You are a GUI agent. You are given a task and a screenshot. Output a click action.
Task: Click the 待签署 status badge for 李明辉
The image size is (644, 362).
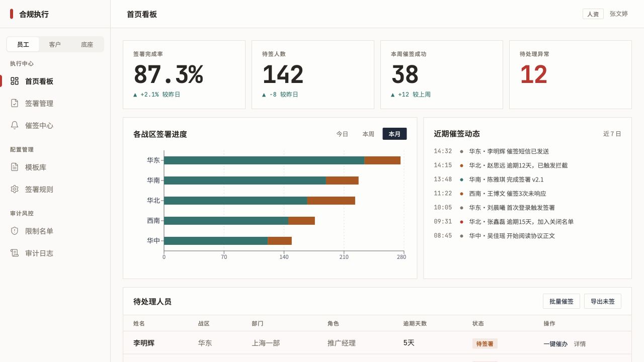coord(485,344)
